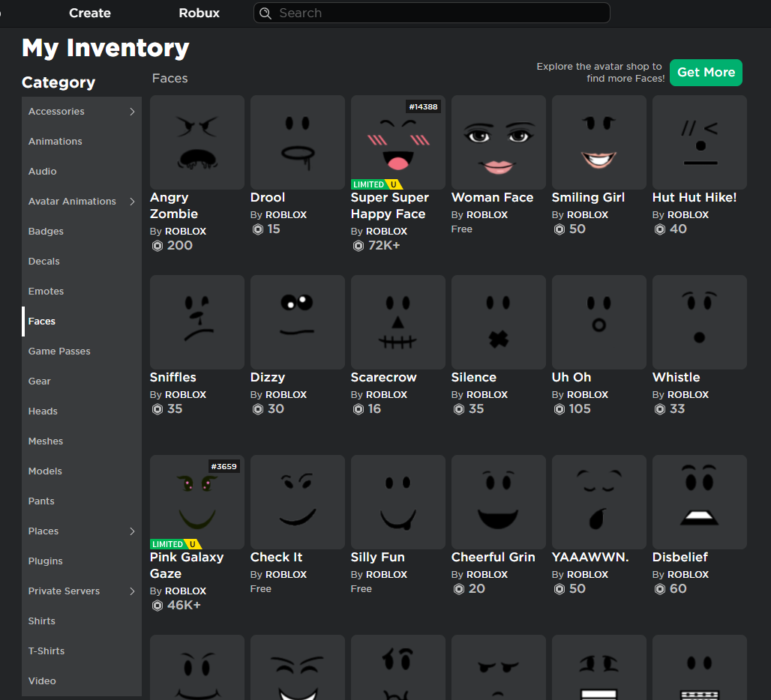Open the Cheerful Grin face thumbnail

pyautogui.click(x=499, y=502)
